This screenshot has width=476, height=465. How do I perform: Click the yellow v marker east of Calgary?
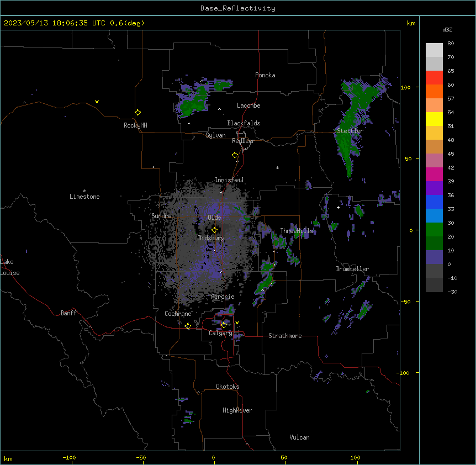click(237, 323)
